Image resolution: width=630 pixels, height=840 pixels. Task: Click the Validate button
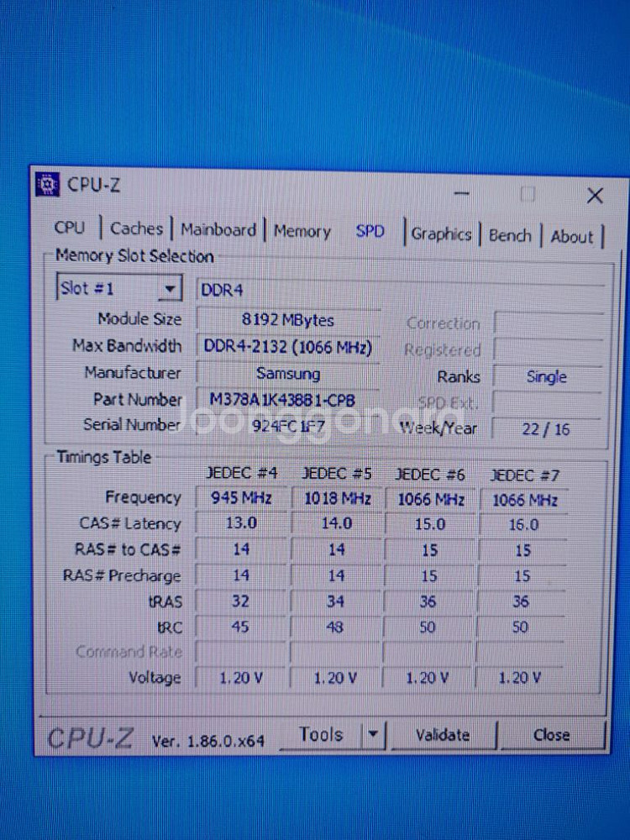click(443, 734)
